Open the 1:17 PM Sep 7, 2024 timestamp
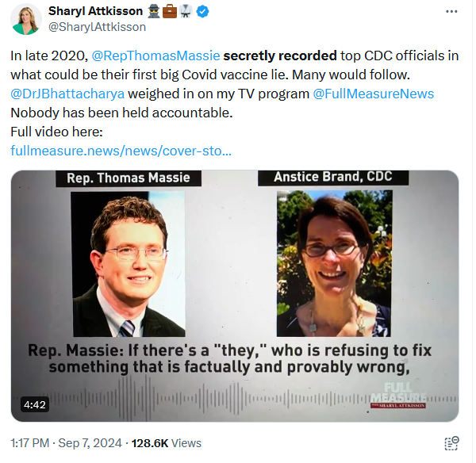The width and height of the screenshot is (476, 463). (x=66, y=443)
